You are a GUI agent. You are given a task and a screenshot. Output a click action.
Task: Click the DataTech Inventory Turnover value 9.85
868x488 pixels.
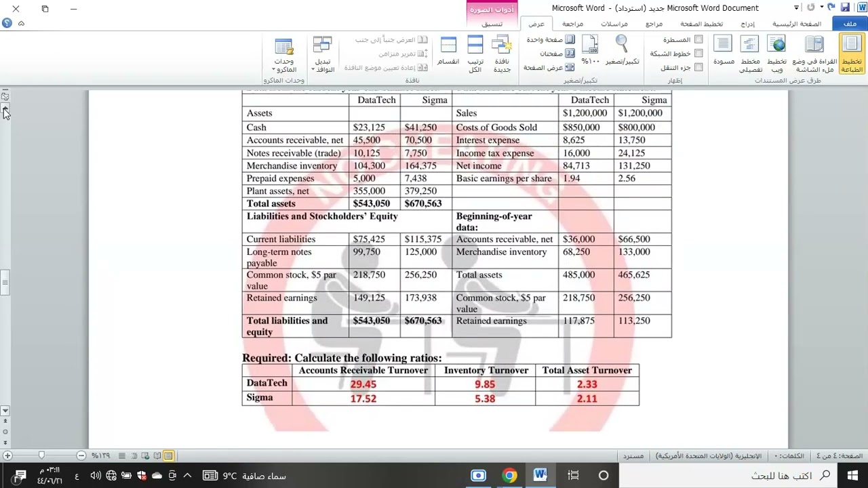[485, 384]
